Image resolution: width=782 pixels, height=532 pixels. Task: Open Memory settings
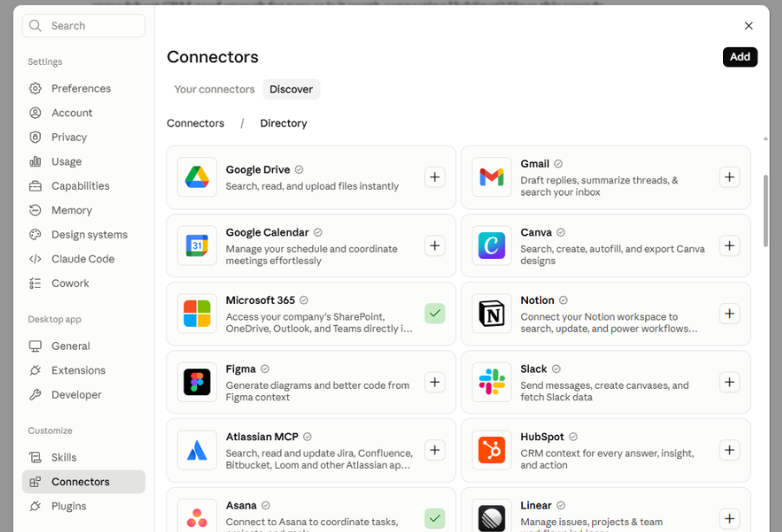point(83,211)
